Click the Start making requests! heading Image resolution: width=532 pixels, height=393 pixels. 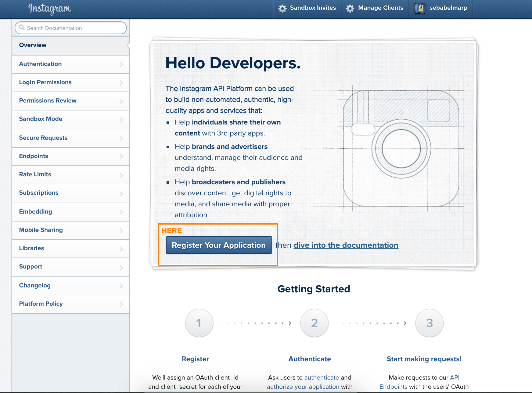pos(424,359)
